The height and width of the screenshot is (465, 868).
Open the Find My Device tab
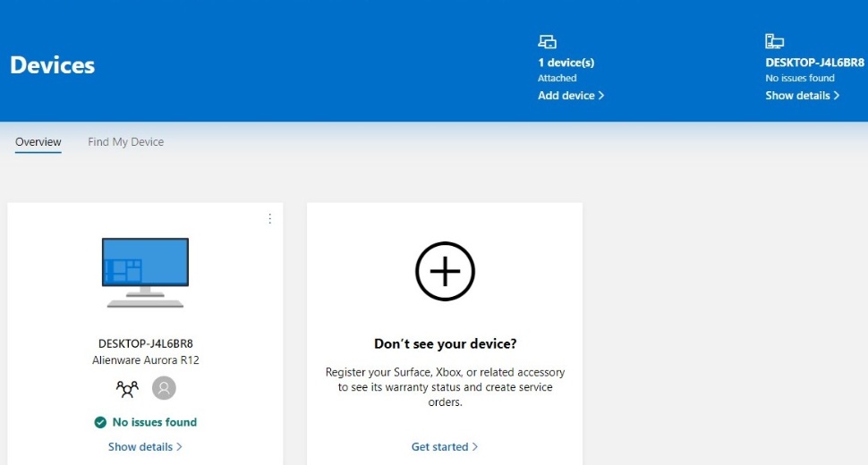[x=125, y=142]
